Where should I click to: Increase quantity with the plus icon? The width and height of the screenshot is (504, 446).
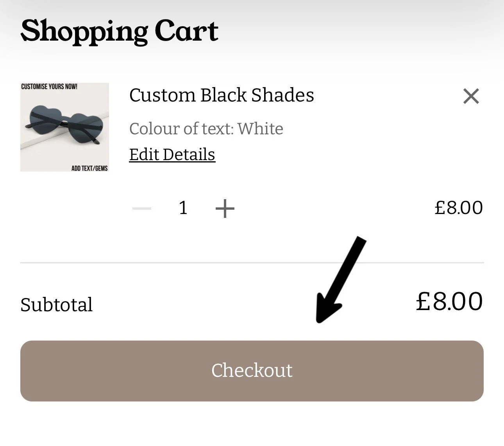225,209
